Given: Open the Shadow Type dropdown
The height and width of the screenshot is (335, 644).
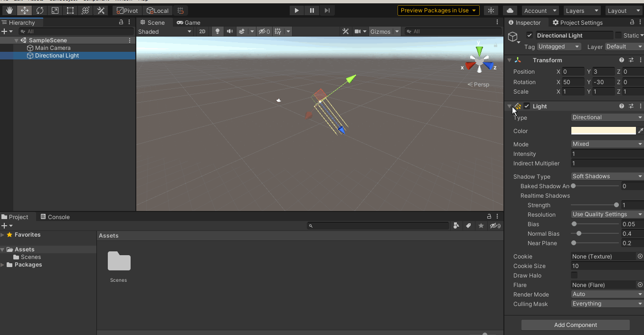Looking at the screenshot, I should click(607, 176).
